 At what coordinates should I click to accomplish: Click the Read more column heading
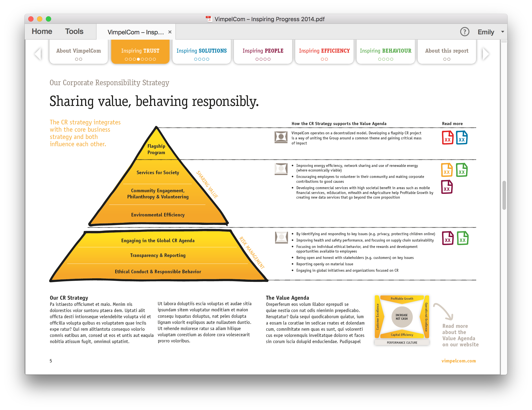click(x=452, y=124)
